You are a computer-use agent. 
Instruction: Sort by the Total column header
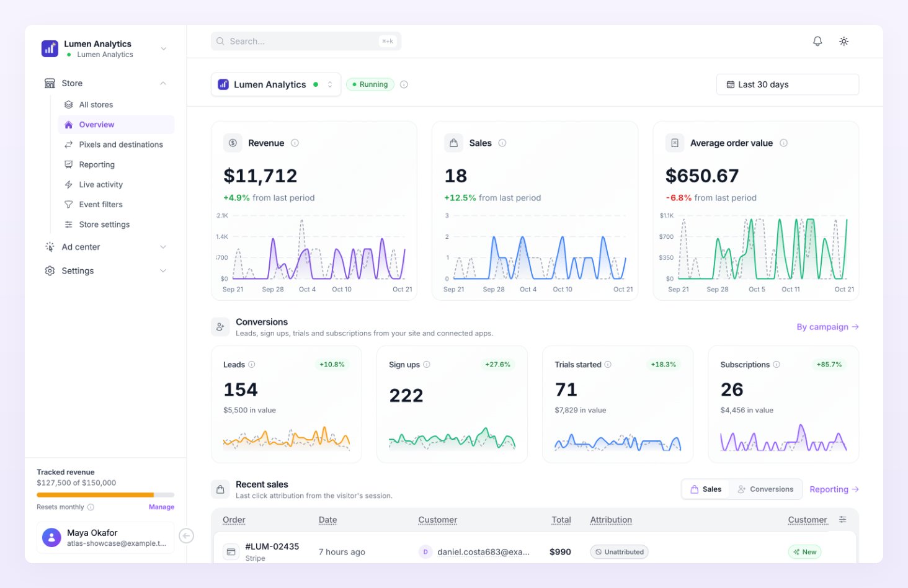pyautogui.click(x=561, y=520)
